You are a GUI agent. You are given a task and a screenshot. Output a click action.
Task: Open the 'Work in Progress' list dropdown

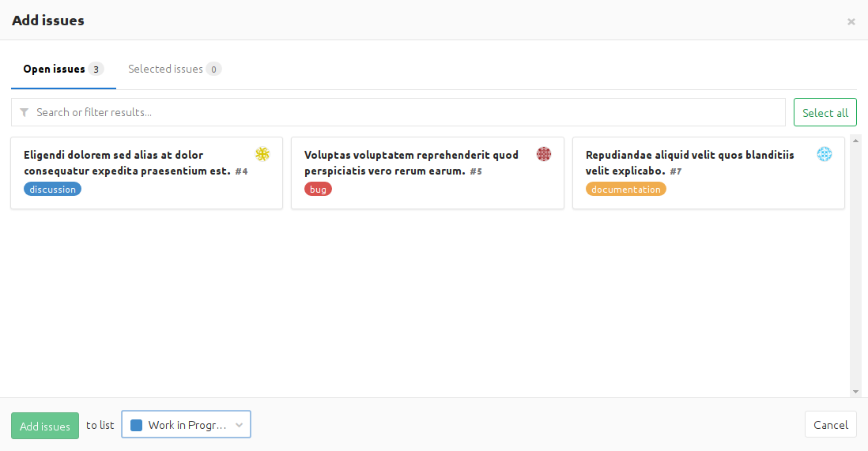tap(187, 425)
